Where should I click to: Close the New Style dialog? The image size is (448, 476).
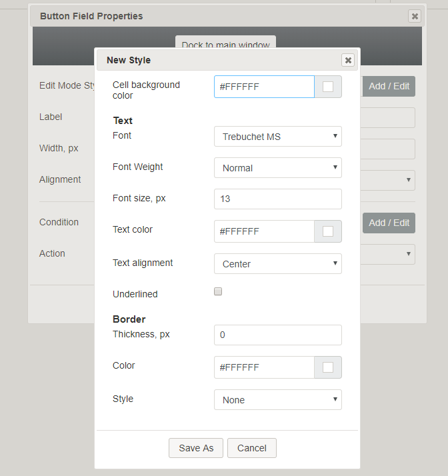coord(348,60)
